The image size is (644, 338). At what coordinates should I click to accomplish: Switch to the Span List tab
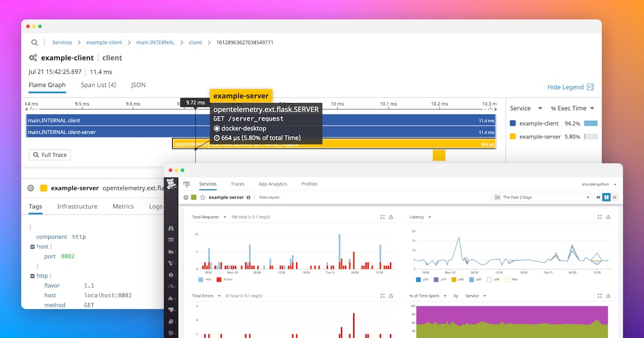tap(98, 85)
